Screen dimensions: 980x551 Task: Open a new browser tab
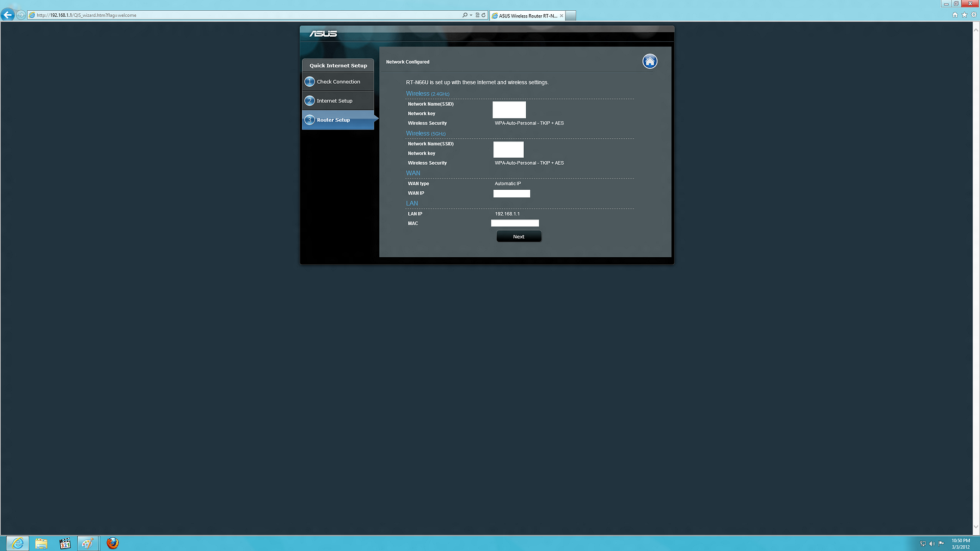[571, 16]
